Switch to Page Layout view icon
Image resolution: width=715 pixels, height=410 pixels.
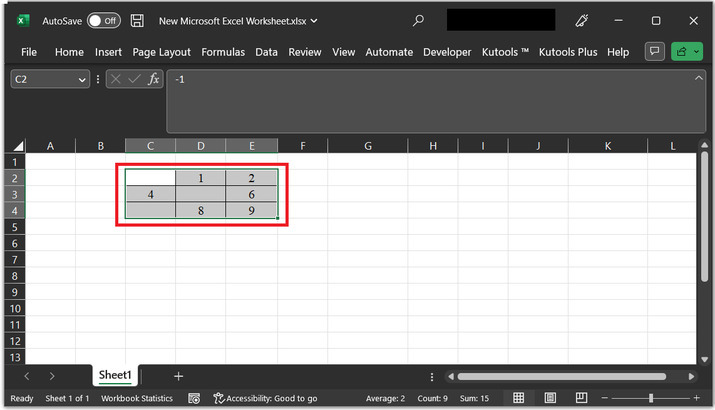pyautogui.click(x=550, y=398)
